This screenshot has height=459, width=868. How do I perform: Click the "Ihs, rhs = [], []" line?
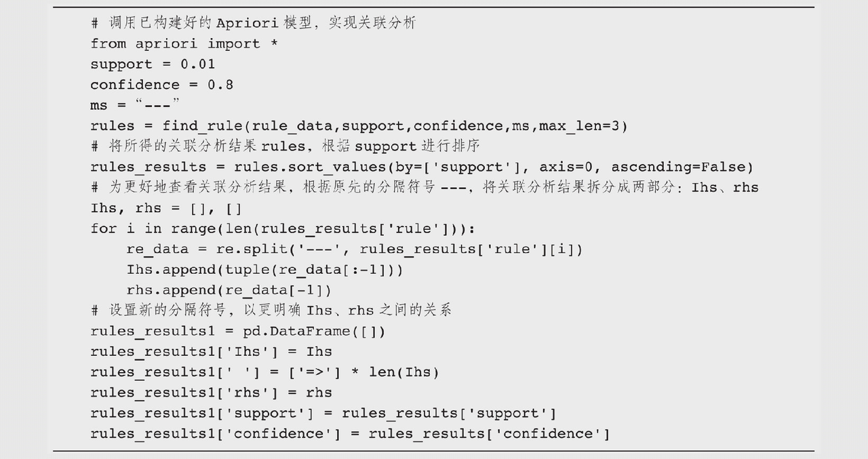[166, 208]
